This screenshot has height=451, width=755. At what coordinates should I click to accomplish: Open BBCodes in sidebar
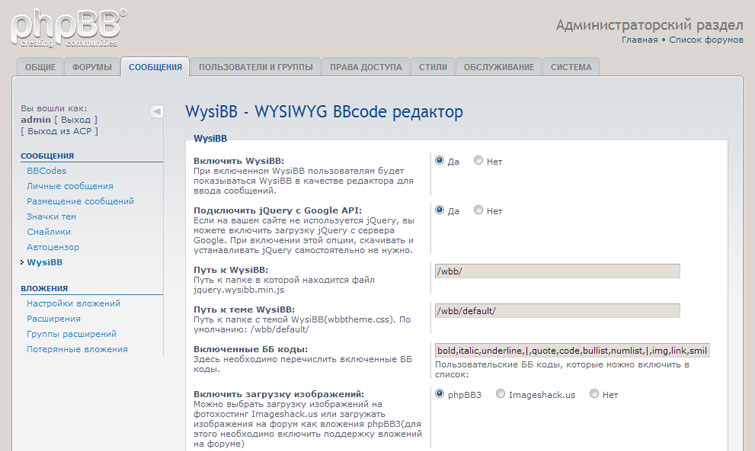pyautogui.click(x=46, y=171)
